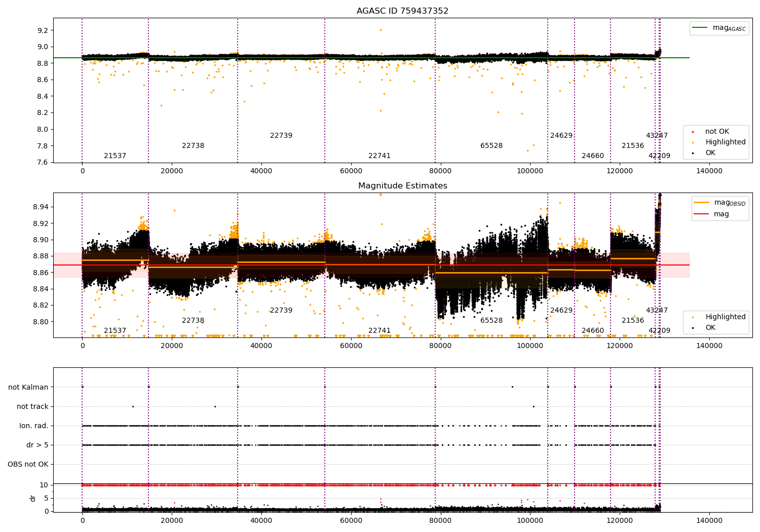Click the "Ion. rad." axis label
Screen dimensions: 760x532
[x=34, y=426]
